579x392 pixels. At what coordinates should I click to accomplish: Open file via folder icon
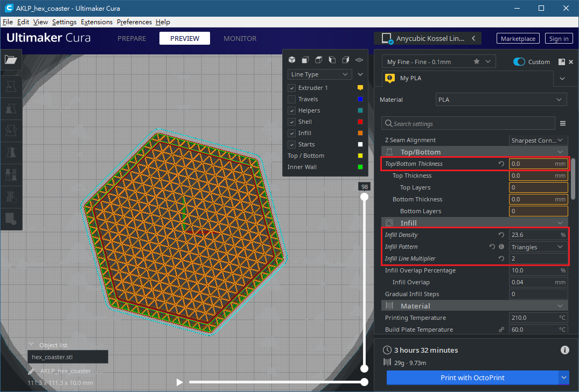(x=11, y=60)
